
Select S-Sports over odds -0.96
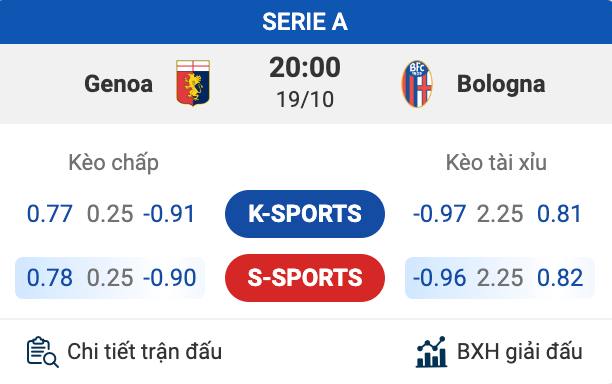439,278
